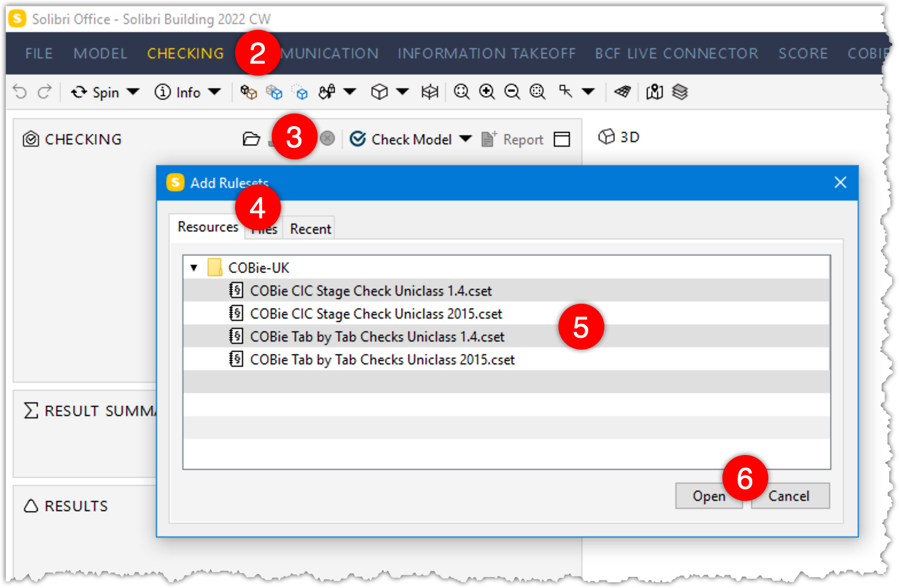Click the stacked layers icon in toolbar
Image resolution: width=899 pixels, height=588 pixels.
point(679,92)
